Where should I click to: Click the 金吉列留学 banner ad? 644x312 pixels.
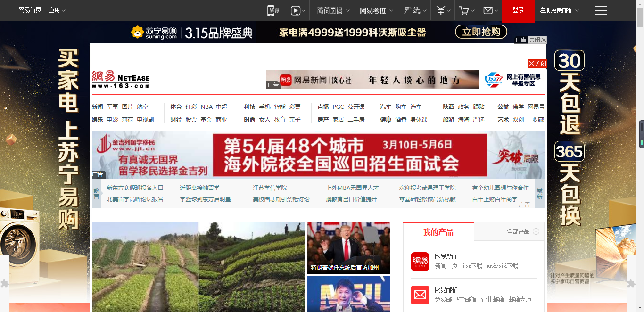[318, 155]
